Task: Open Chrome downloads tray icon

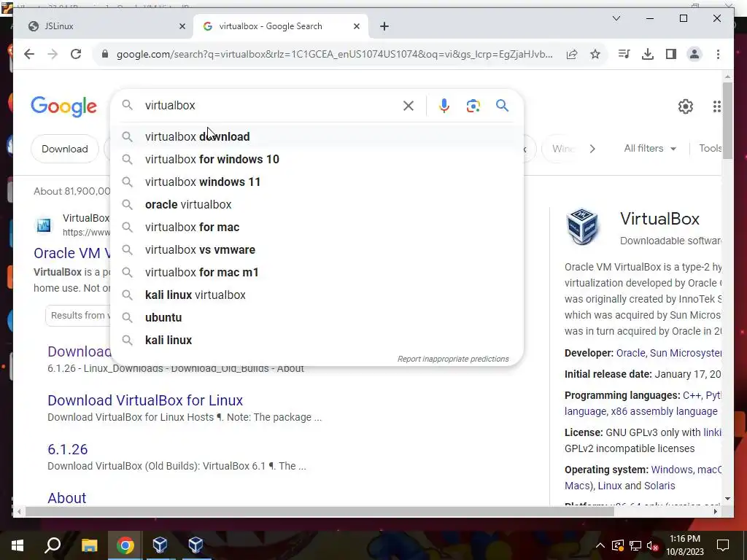Action: (648, 54)
